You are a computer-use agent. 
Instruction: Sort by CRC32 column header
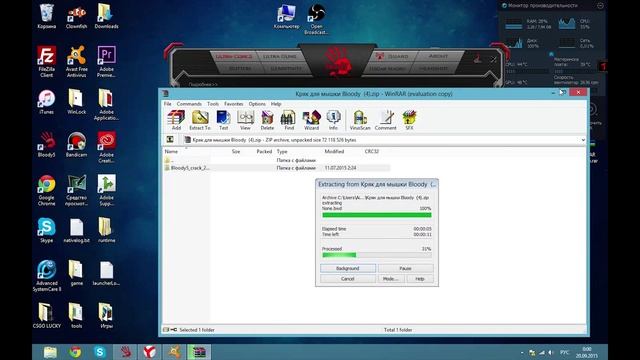372,151
